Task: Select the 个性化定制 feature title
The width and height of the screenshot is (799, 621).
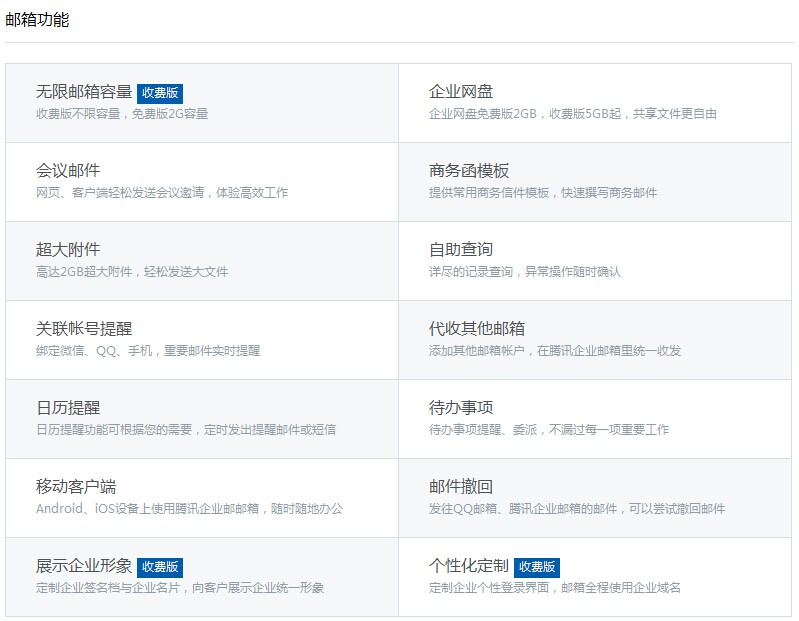Action: pyautogui.click(x=469, y=566)
